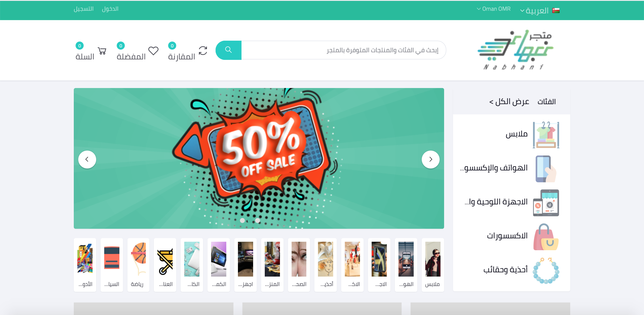Open the basketball رياضة category thumbnail

138,265
